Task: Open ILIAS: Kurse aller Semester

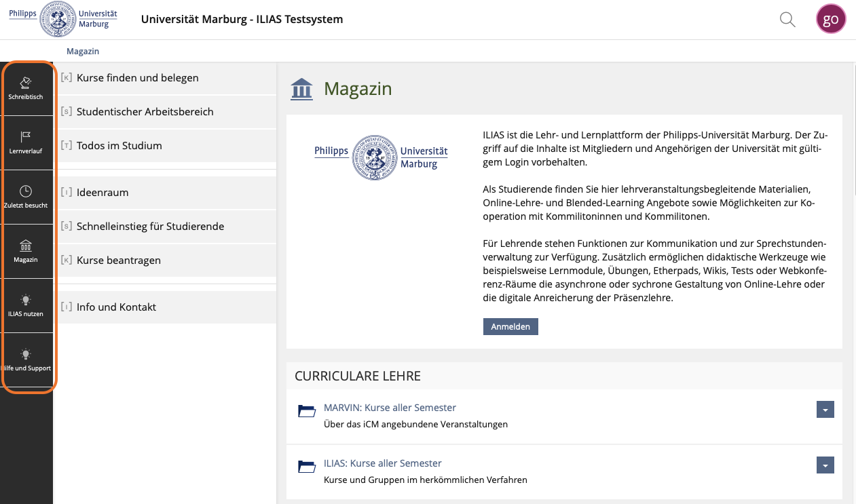Action: click(382, 463)
